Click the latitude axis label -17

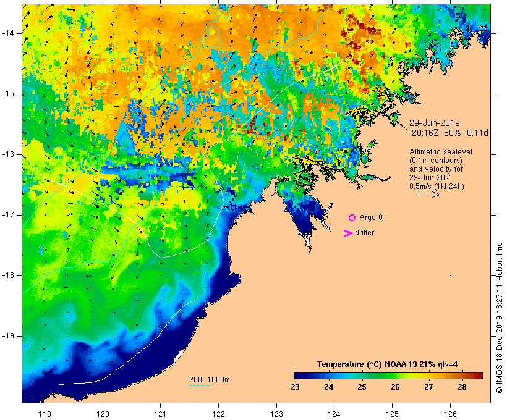click(8, 215)
